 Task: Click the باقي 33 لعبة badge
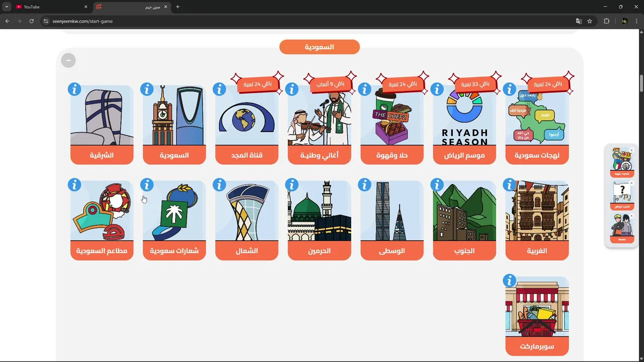[475, 84]
